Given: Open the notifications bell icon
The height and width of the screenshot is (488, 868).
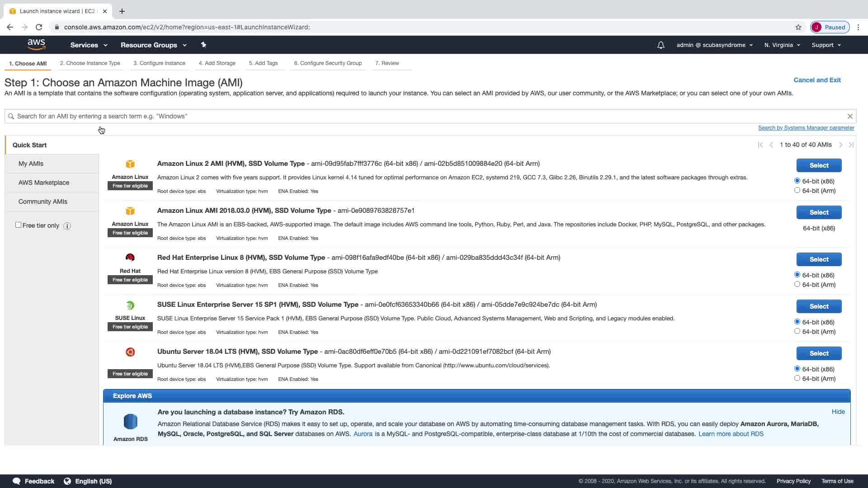Looking at the screenshot, I should (660, 45).
